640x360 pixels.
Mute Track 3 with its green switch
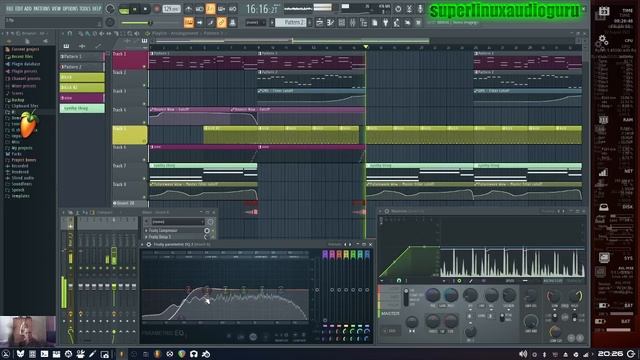(144, 104)
